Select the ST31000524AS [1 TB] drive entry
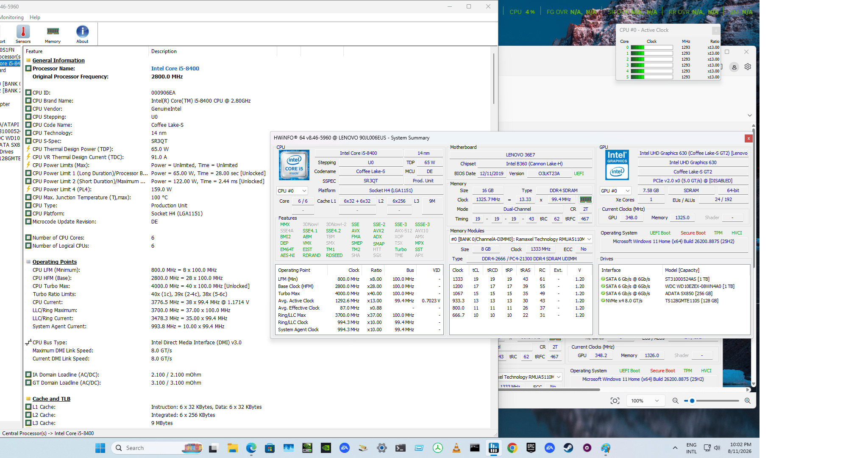 pos(674,279)
